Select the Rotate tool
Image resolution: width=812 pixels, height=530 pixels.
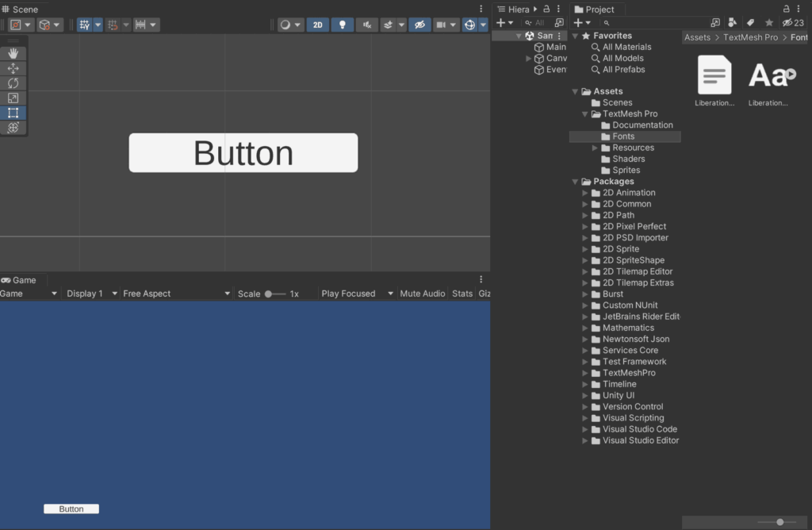12,83
